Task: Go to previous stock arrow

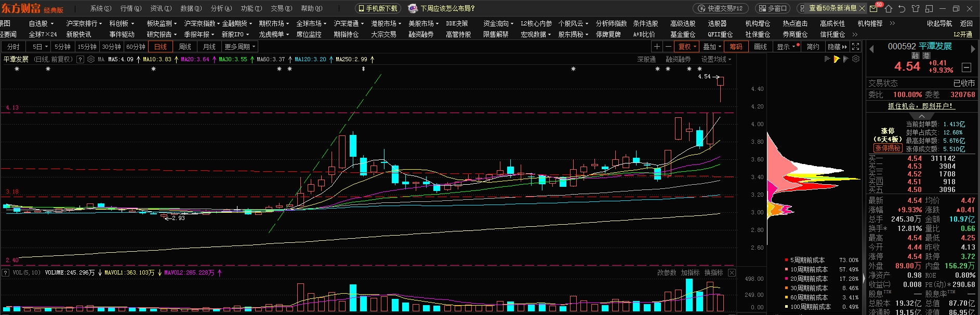Action: (x=871, y=49)
